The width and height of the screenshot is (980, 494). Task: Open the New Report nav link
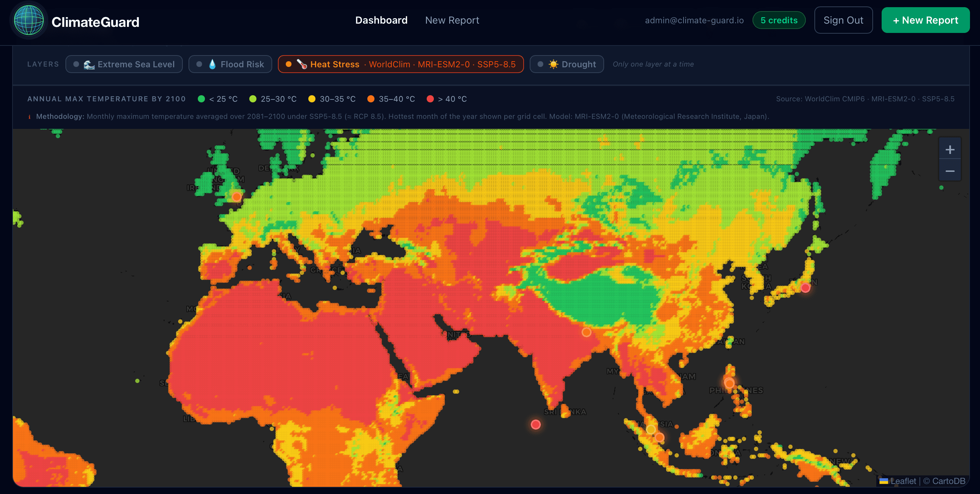pyautogui.click(x=452, y=20)
